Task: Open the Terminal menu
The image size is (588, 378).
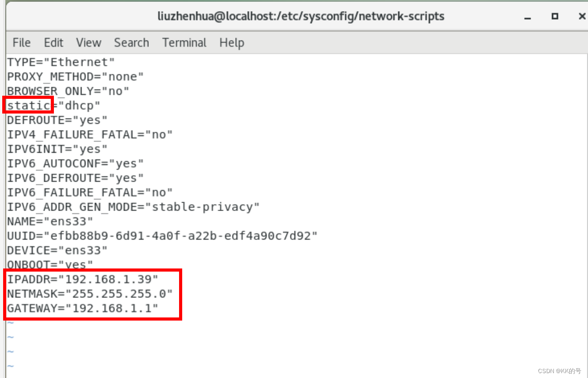Action: tap(184, 42)
